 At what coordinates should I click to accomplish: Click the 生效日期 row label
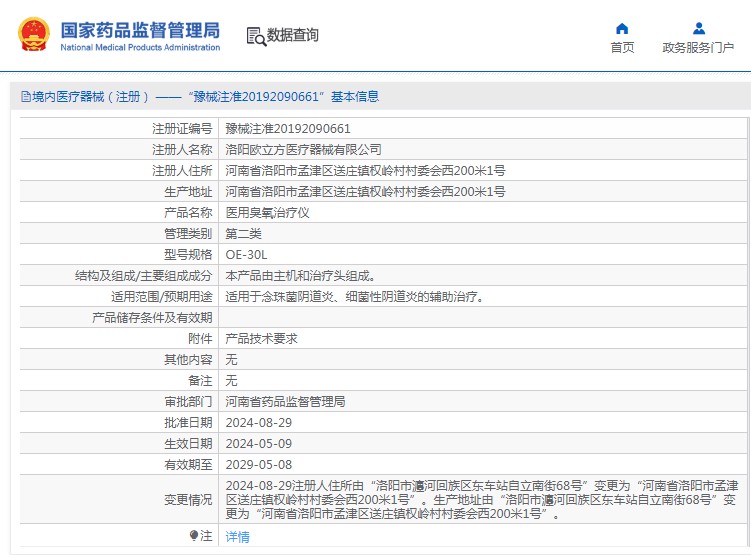point(188,444)
